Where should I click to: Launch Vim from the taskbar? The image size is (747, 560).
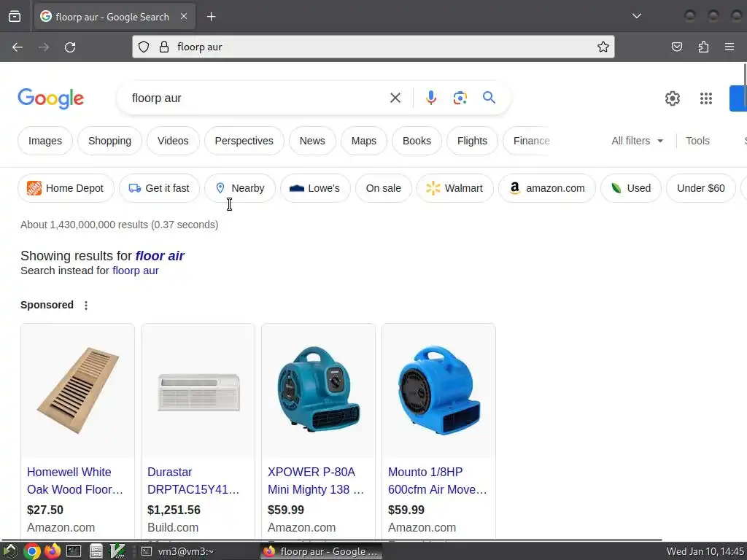[x=117, y=551]
